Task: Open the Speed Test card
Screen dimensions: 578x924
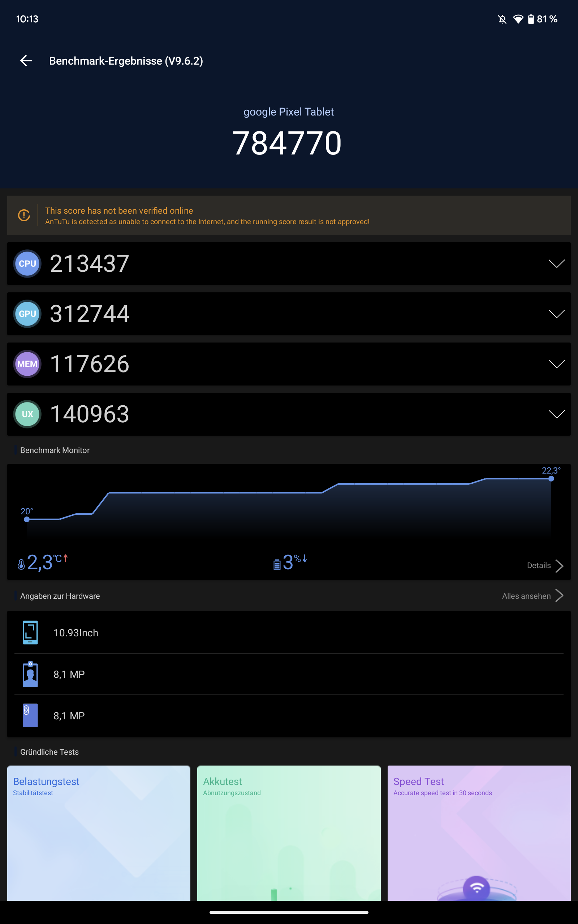Action: coord(479,833)
